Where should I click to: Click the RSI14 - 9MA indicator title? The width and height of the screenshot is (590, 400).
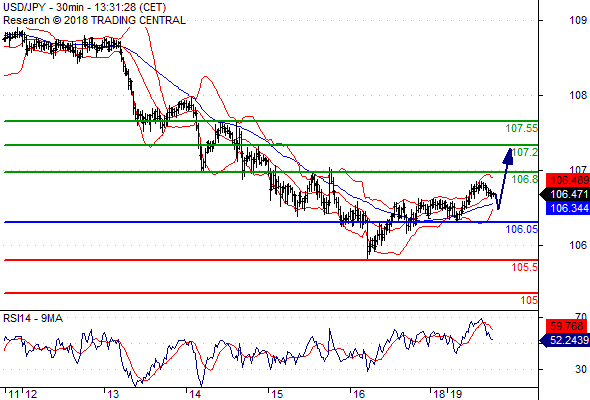(33, 318)
